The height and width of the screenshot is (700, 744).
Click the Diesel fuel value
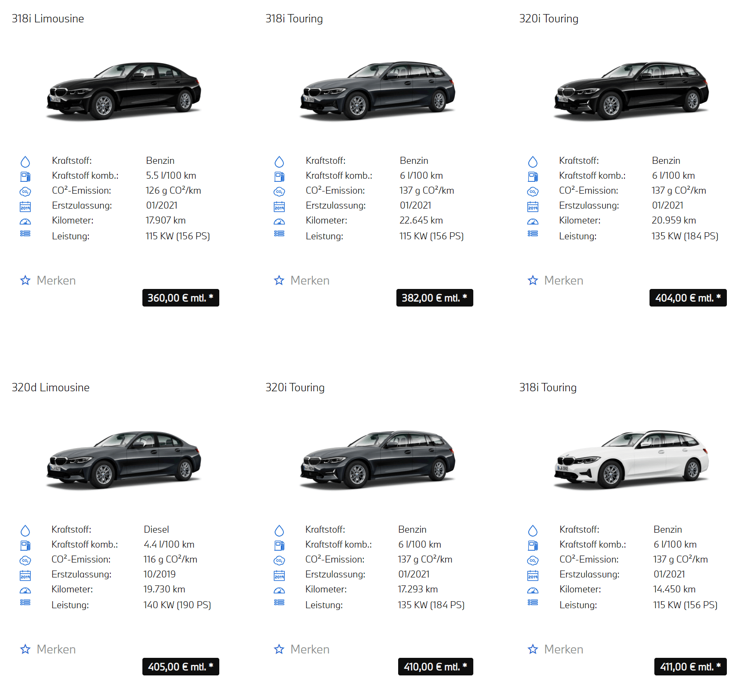tap(156, 530)
